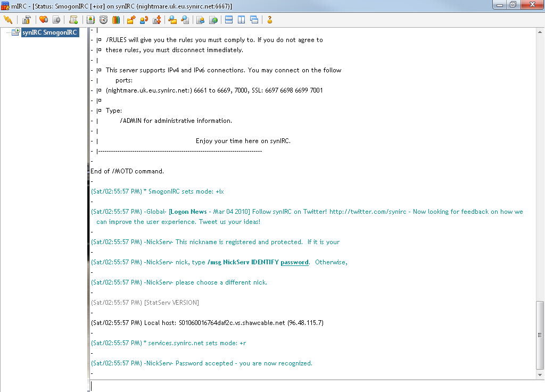
Task: Open DCC Options icon with arrows
Action: (157, 20)
